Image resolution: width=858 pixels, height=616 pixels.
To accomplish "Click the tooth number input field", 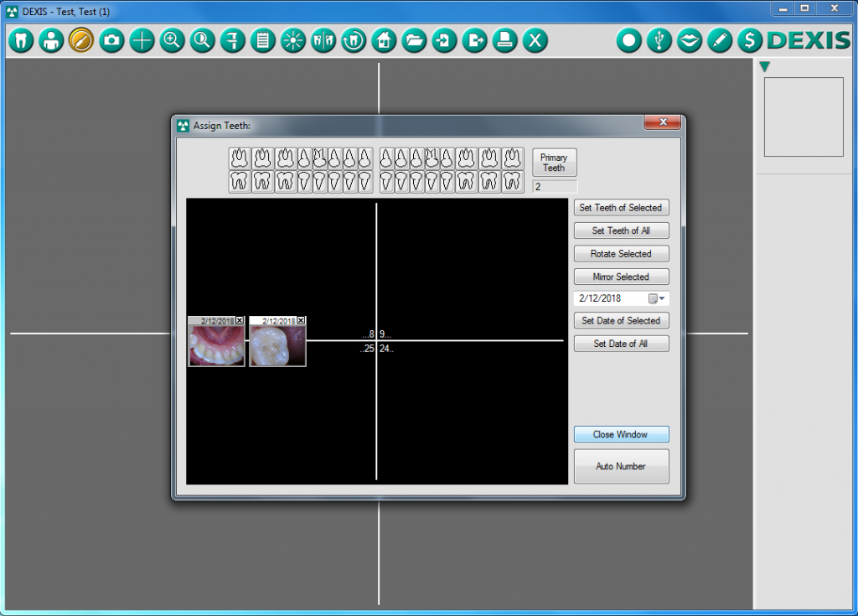I will [554, 187].
